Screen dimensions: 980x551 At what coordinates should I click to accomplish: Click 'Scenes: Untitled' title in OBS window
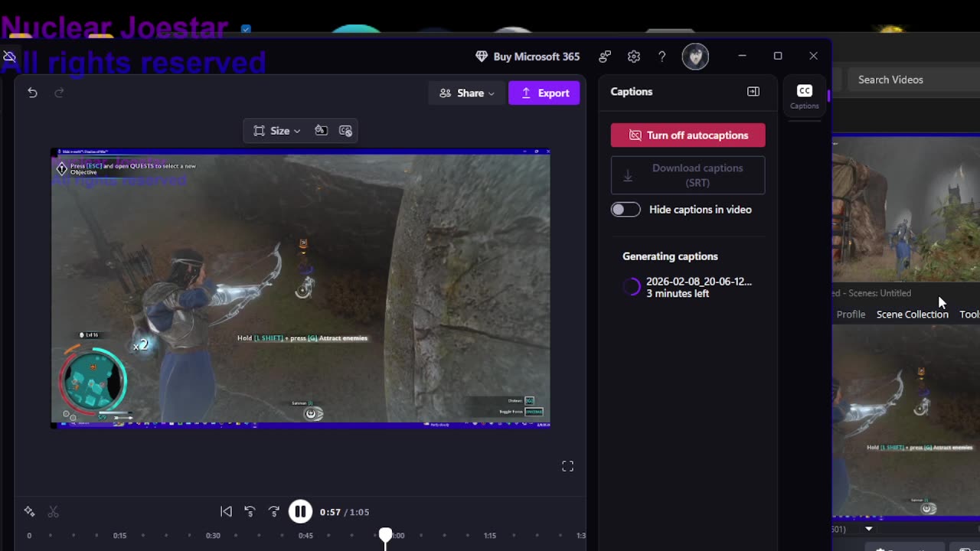[x=880, y=293]
